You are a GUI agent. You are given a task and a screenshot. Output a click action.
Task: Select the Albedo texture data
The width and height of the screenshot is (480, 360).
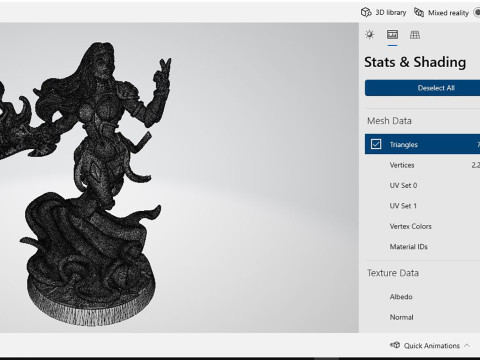click(422, 297)
